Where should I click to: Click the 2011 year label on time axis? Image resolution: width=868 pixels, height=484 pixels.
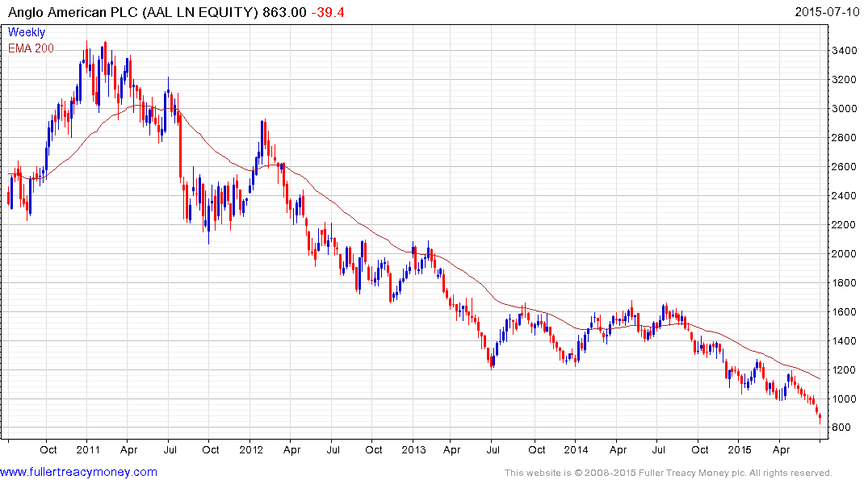[x=88, y=449]
